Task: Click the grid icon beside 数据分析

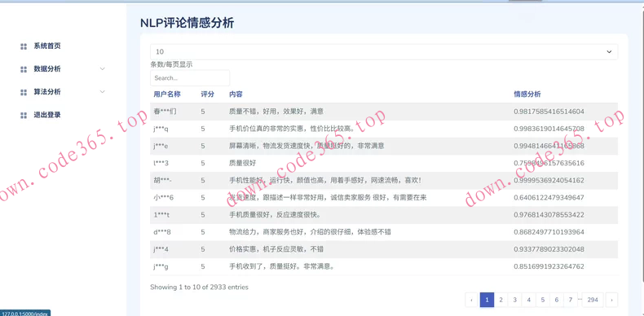Action: click(24, 69)
